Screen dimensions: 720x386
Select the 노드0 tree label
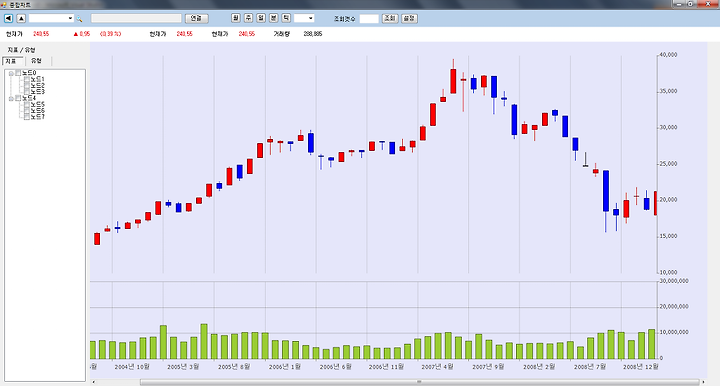click(29, 73)
